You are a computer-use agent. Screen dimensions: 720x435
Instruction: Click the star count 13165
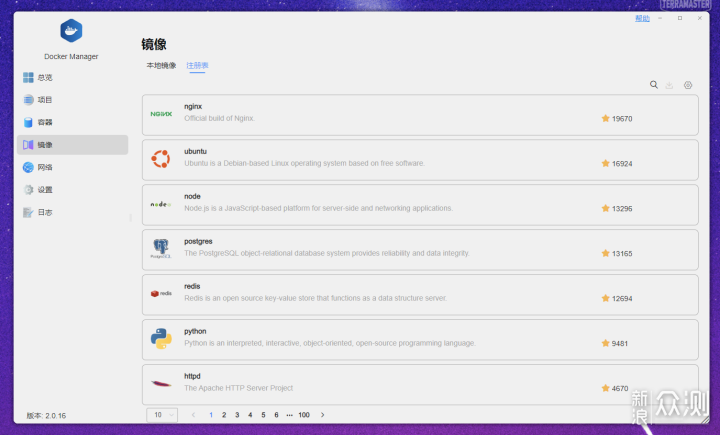(x=622, y=254)
